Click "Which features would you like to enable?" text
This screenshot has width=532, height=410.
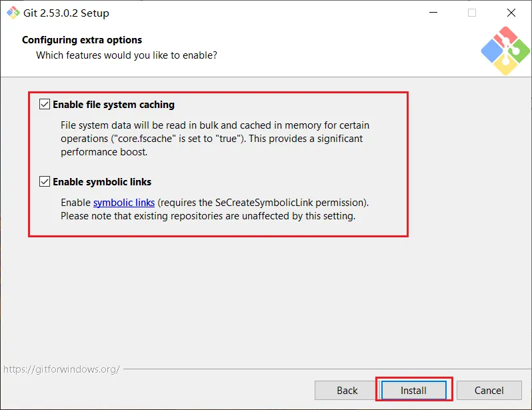click(x=127, y=55)
